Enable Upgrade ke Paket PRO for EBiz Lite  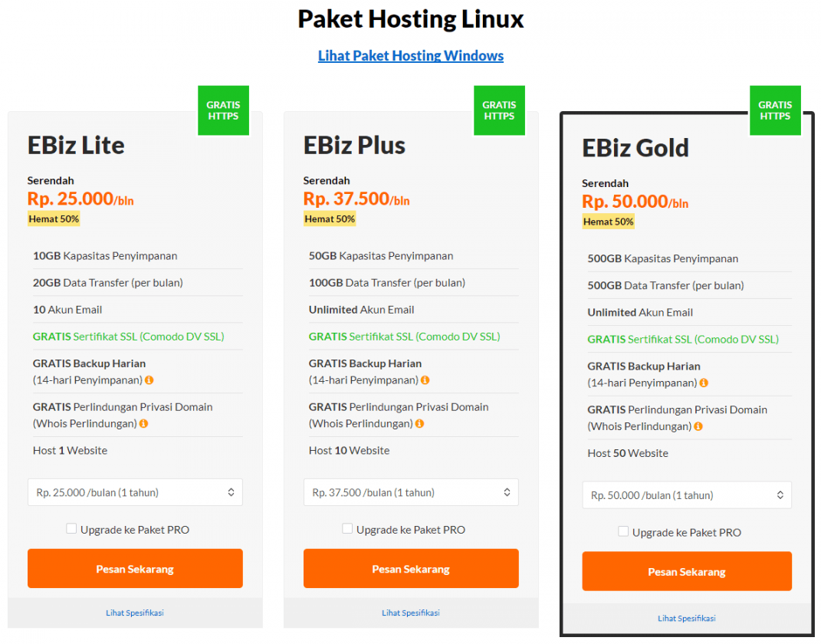click(x=71, y=528)
